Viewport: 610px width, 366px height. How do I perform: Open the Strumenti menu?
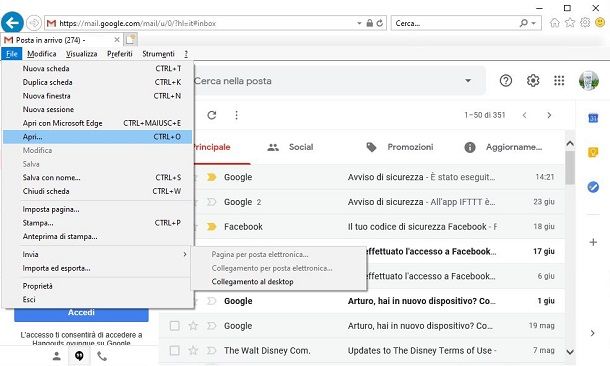tap(158, 54)
